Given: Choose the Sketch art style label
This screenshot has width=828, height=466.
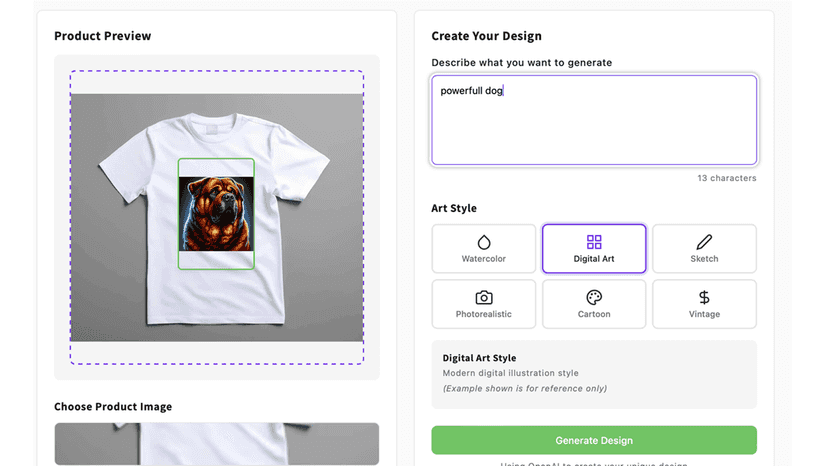Looking at the screenshot, I should (704, 259).
